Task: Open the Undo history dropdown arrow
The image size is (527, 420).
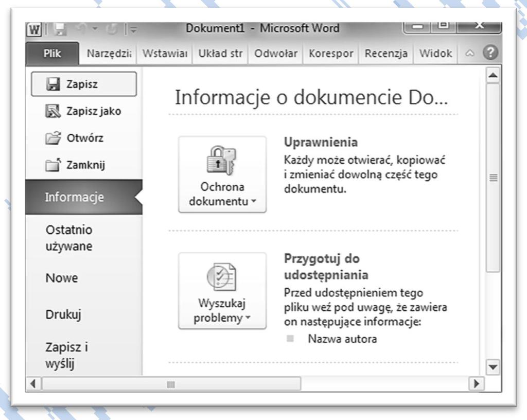Action: click(95, 29)
